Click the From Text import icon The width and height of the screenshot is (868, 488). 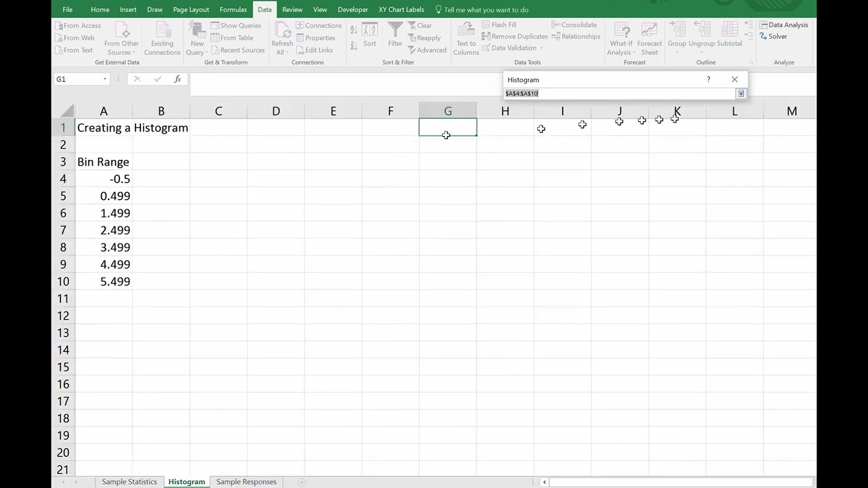click(58, 50)
